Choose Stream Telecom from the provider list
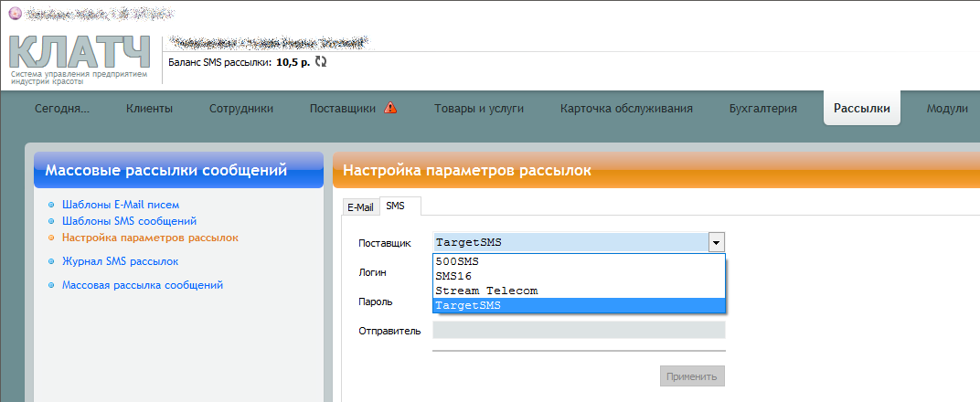The width and height of the screenshot is (980, 402). coord(579,291)
